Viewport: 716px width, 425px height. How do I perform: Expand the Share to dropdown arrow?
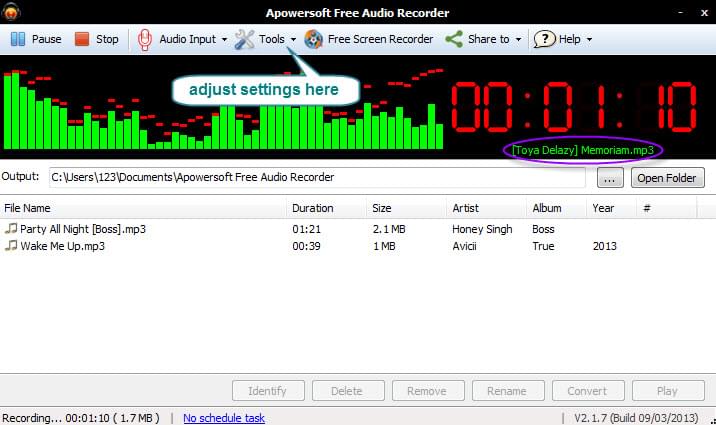(x=519, y=40)
